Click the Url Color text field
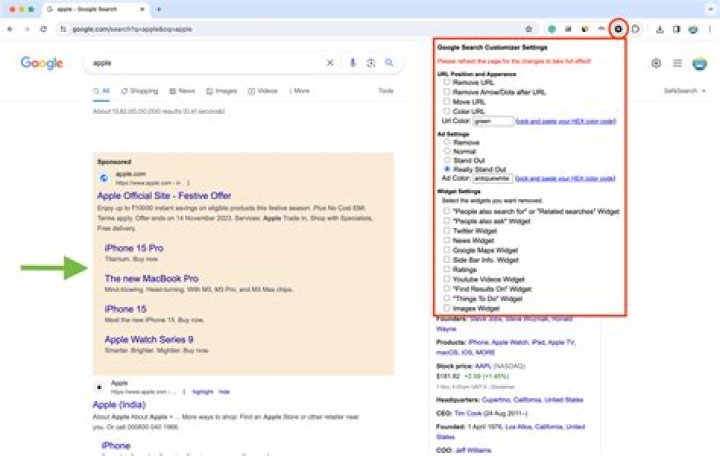Screen dimensions: 720x456 coord(492,120)
